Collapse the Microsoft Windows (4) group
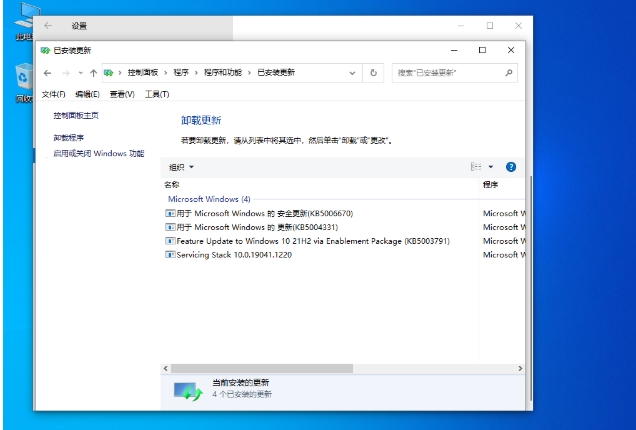 [209, 199]
